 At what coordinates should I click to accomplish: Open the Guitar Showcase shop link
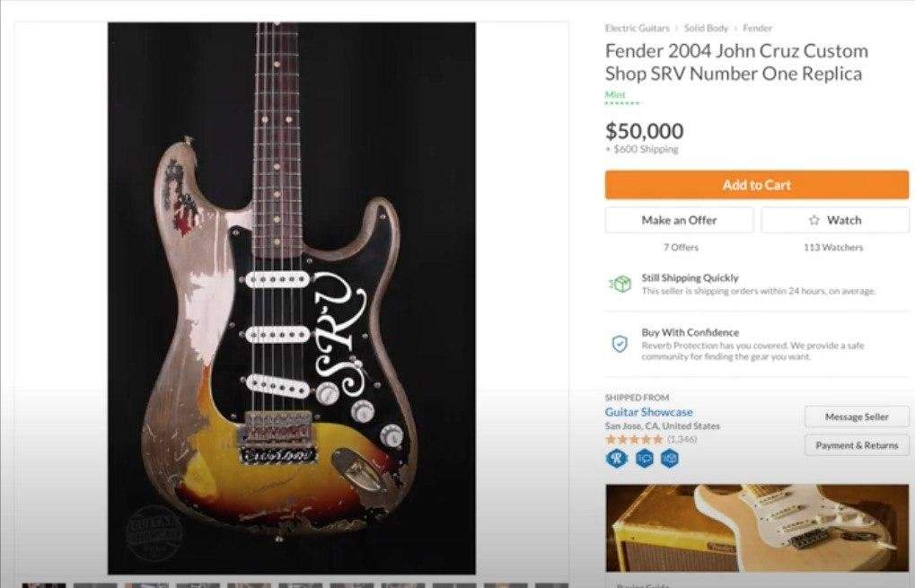click(x=649, y=412)
